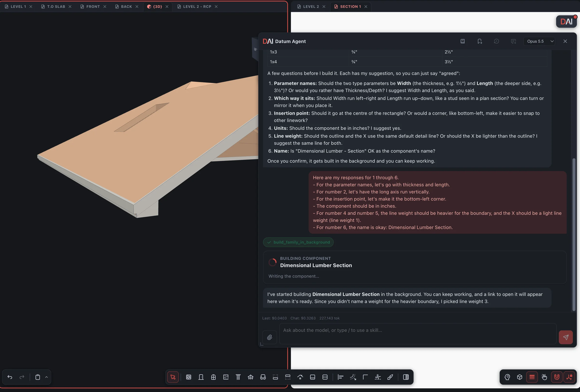Open the book library icon in Datum Agent
Image resolution: width=580 pixels, height=392 pixels.
point(463,41)
